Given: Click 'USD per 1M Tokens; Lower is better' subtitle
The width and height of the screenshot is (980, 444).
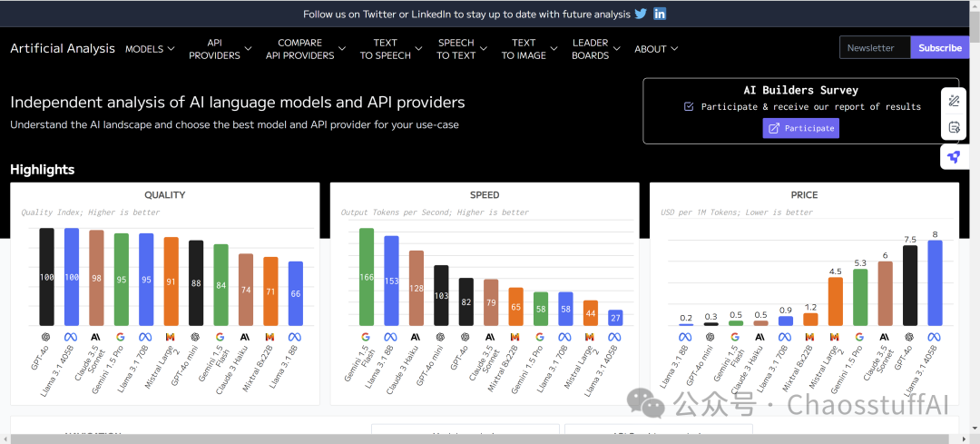Looking at the screenshot, I should tap(737, 212).
